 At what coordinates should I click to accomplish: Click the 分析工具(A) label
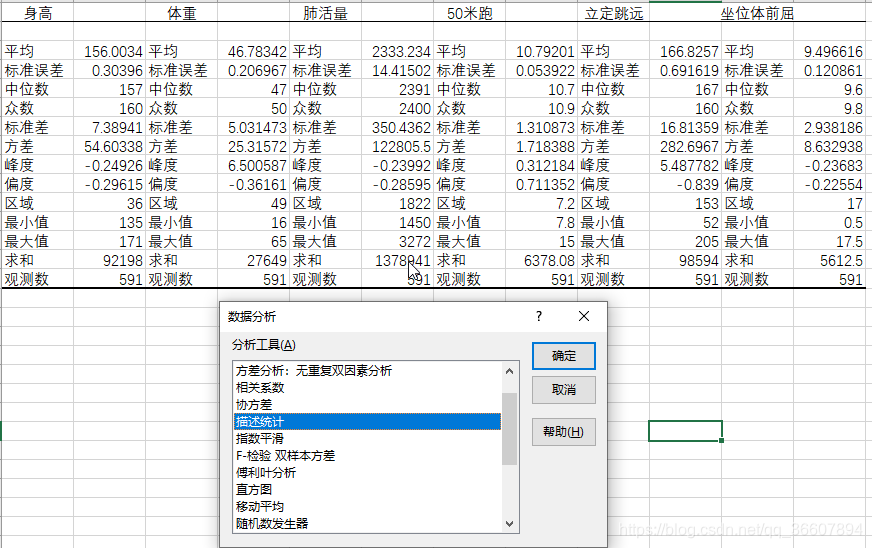tap(264, 345)
